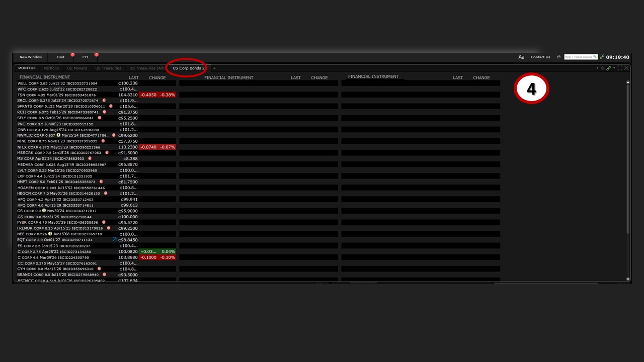Toggle the panel's green group link icon
The height and width of the screenshot is (362, 644).
point(608,68)
